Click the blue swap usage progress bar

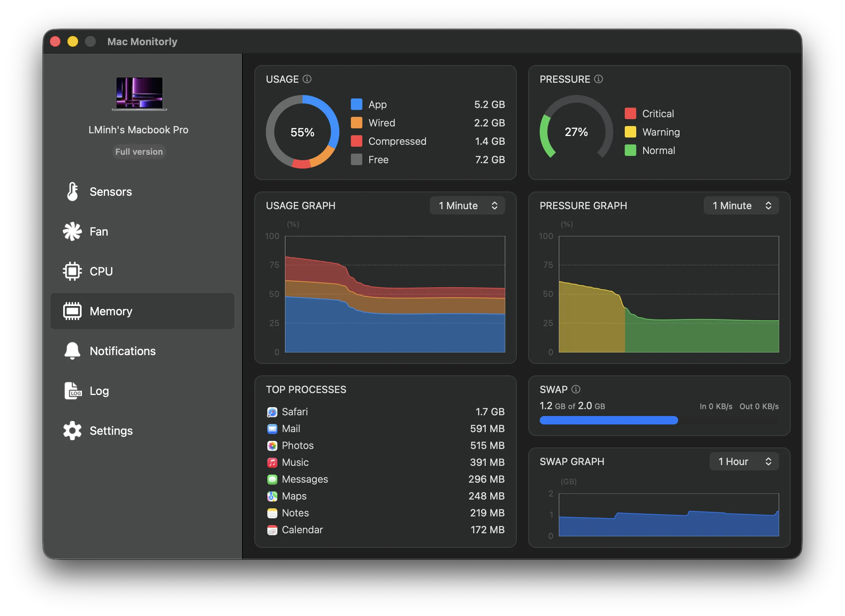point(609,420)
